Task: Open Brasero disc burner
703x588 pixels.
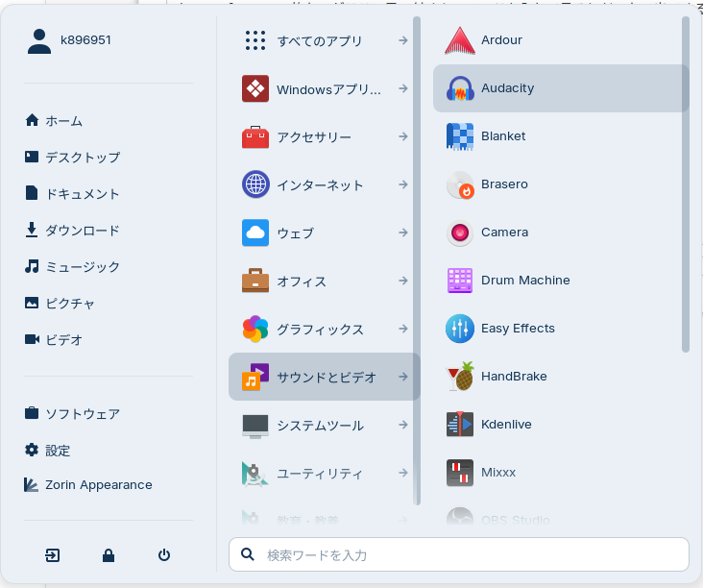Action: click(x=503, y=184)
